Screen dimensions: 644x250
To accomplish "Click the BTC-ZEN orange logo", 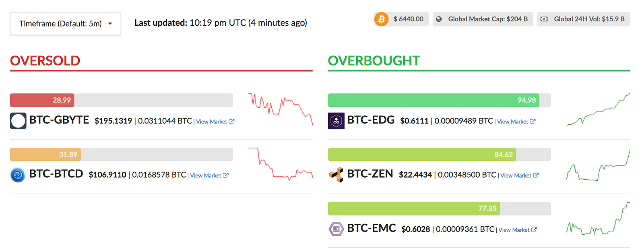I will [x=336, y=175].
